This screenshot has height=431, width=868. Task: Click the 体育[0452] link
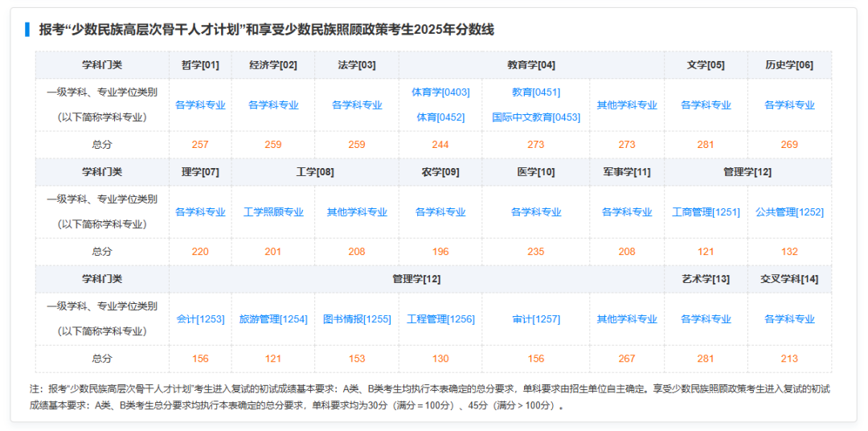[440, 117]
